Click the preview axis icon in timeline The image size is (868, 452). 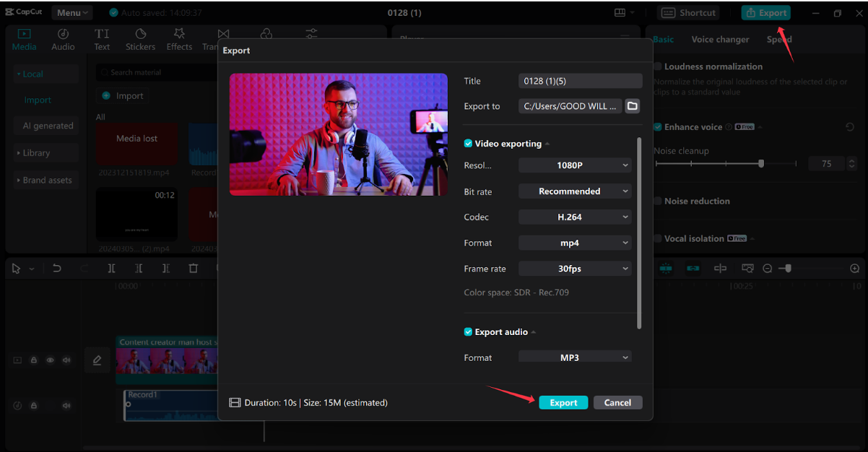pyautogui.click(x=720, y=269)
